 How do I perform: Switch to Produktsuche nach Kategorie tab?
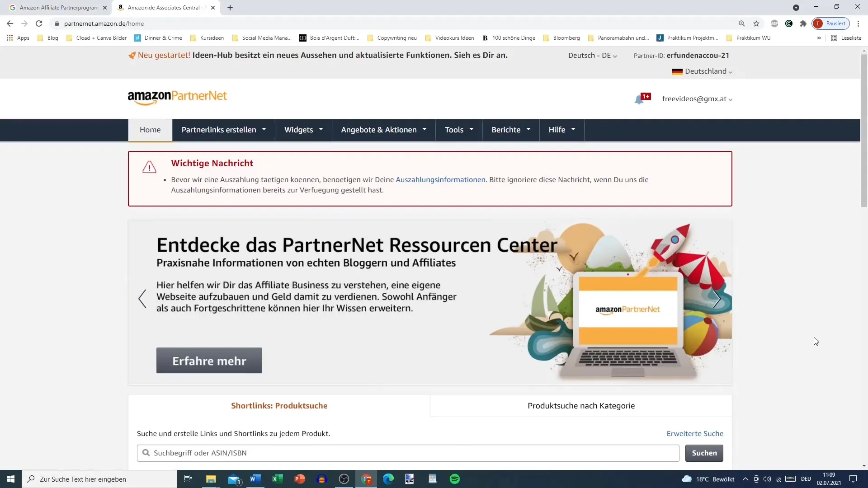coord(581,406)
